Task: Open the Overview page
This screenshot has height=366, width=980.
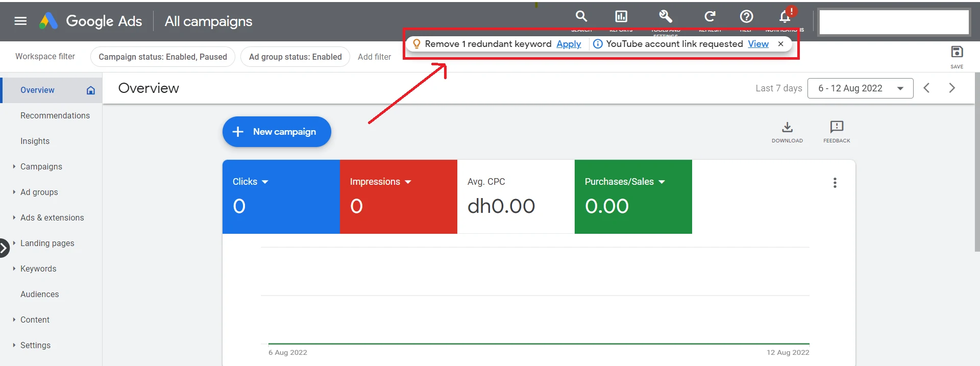Action: coord(37,90)
